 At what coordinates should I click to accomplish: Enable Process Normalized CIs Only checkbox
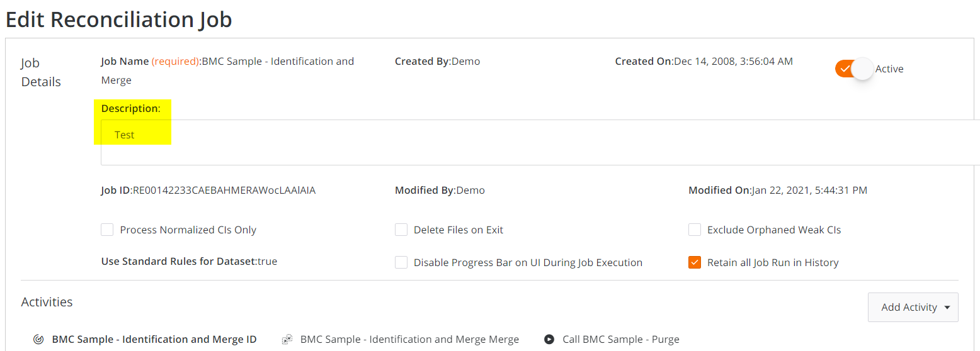tap(107, 230)
